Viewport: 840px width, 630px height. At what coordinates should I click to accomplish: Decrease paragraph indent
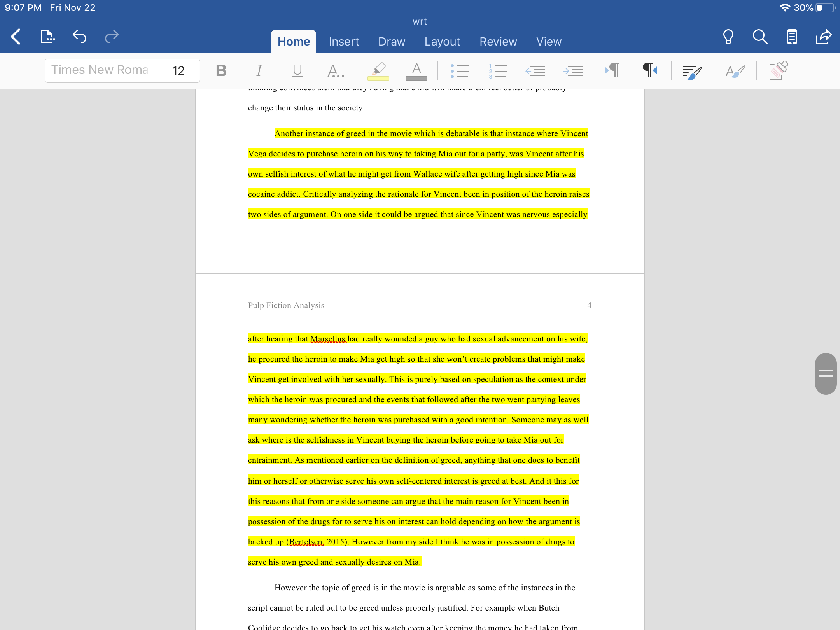[535, 71]
